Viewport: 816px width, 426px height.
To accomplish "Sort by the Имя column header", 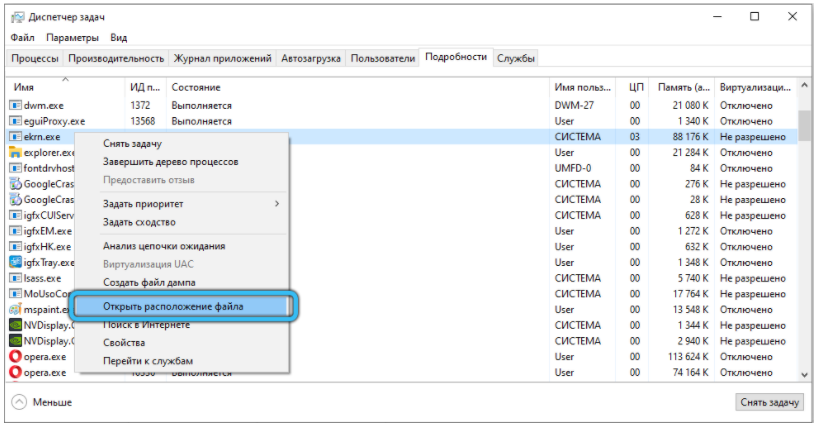I will [x=24, y=87].
